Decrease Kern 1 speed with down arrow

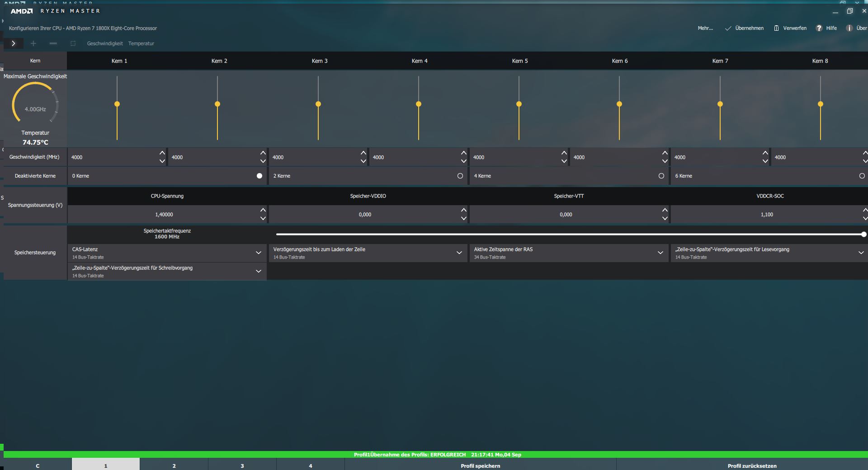tap(162, 161)
